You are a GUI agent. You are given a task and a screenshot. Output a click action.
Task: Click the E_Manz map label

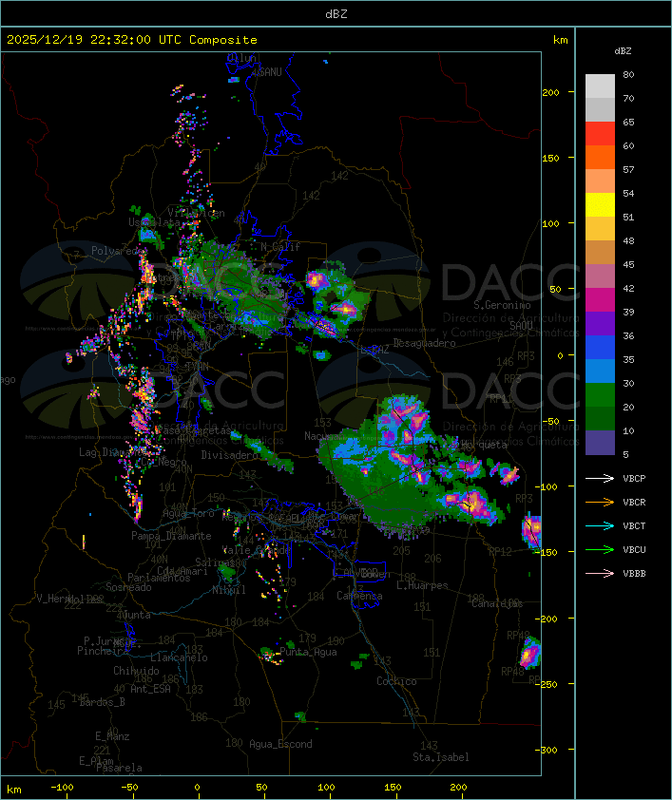tap(112, 736)
